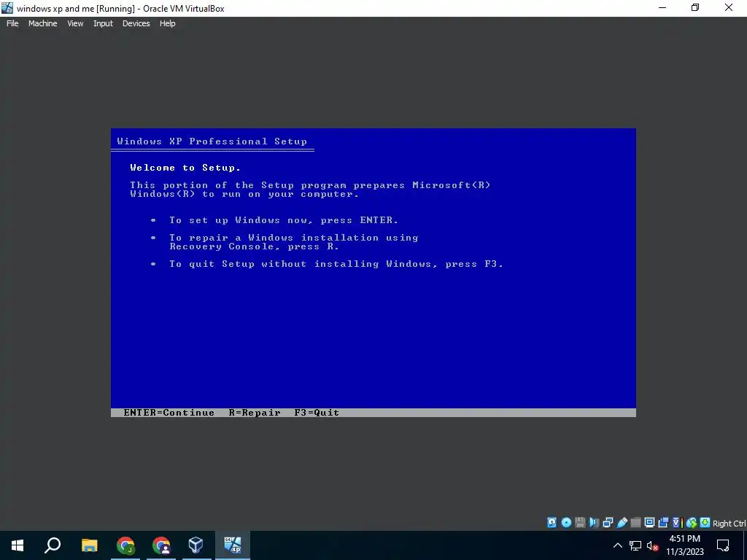Click the shared folders status icon
Image resolution: width=747 pixels, height=560 pixels.
635,523
